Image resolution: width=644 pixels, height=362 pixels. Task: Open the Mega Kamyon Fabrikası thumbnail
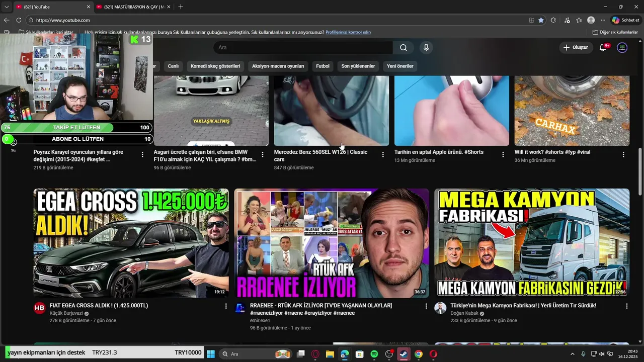(532, 243)
